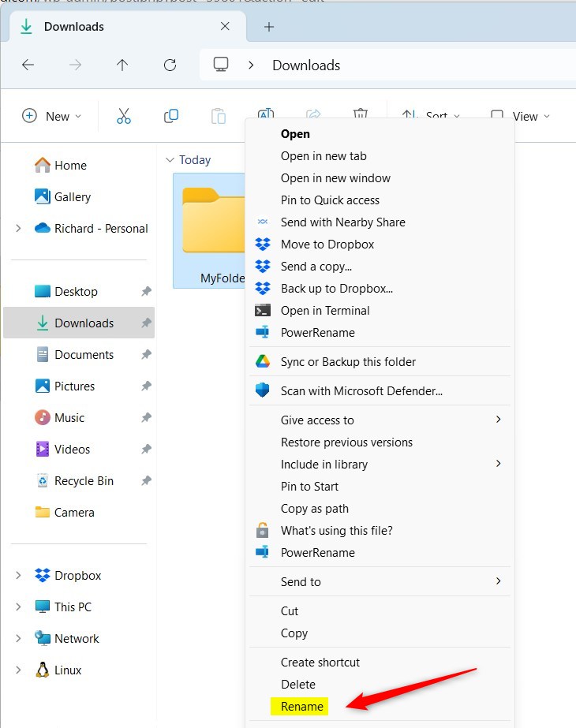This screenshot has width=576, height=728.
Task: Open Documents in the sidebar
Action: (x=74, y=355)
